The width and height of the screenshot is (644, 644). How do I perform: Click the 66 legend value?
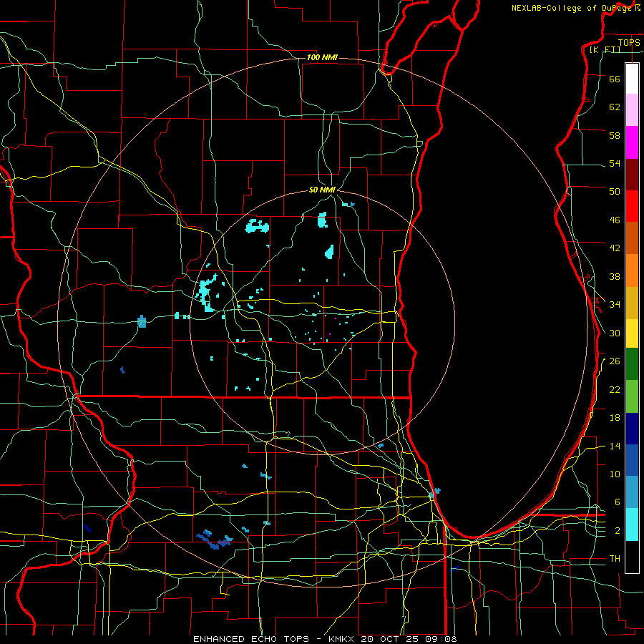pos(615,79)
